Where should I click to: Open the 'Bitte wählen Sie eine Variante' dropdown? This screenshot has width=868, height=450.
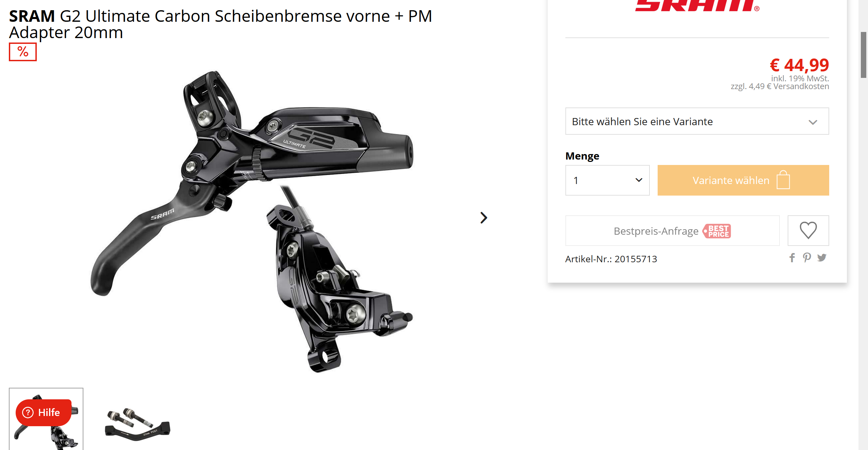(697, 121)
